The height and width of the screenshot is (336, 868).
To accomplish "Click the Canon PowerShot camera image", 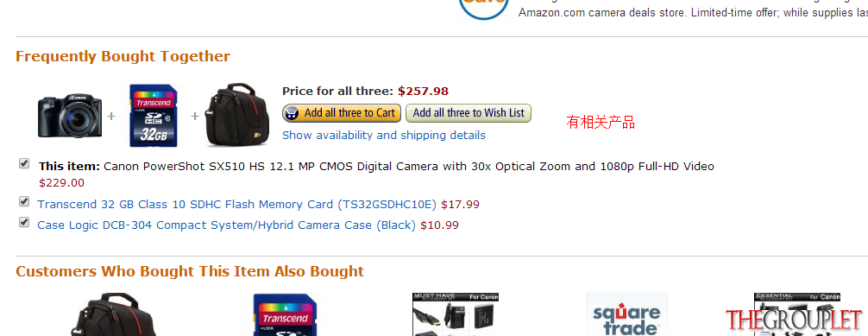I will point(70,116).
